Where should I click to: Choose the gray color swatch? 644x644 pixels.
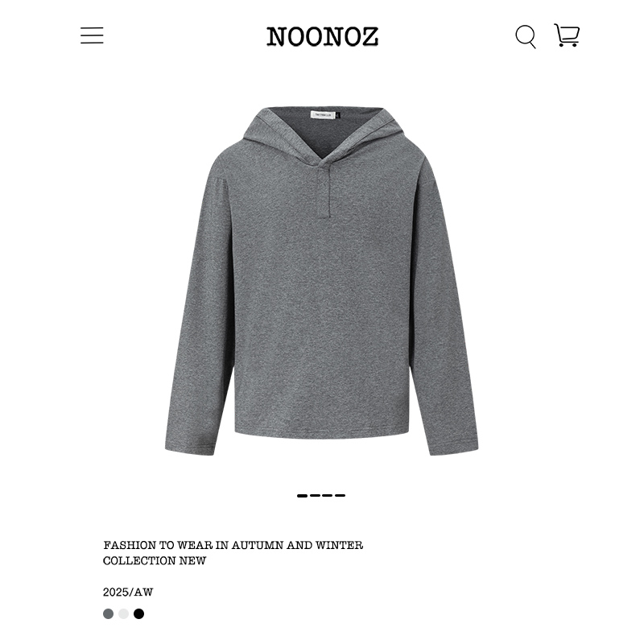(x=109, y=614)
